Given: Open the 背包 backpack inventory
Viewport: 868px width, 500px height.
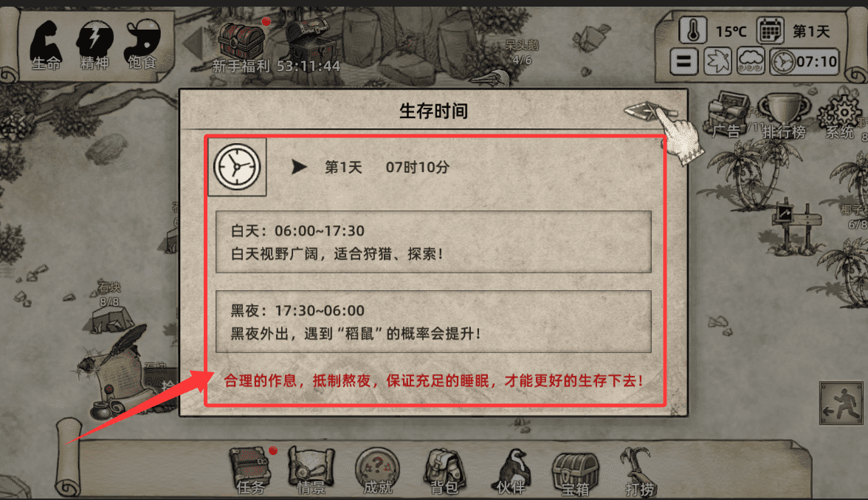Looking at the screenshot, I should pyautogui.click(x=444, y=471).
